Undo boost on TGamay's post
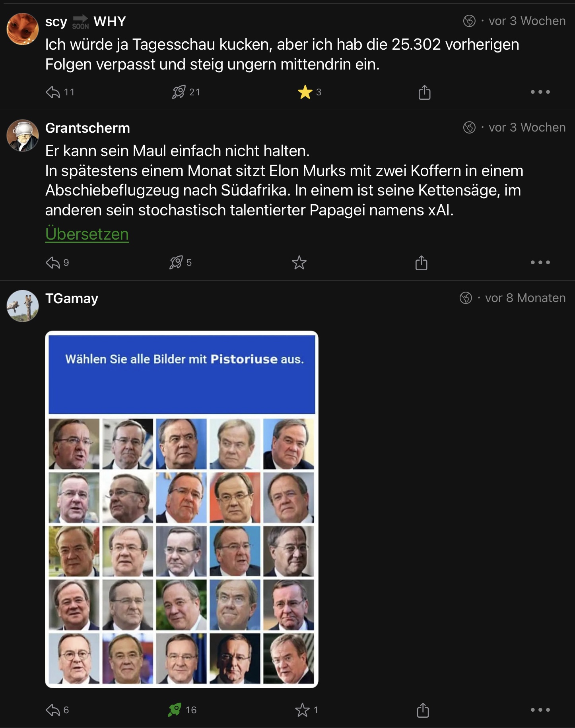Screen dimensions: 575x728 pos(175,710)
